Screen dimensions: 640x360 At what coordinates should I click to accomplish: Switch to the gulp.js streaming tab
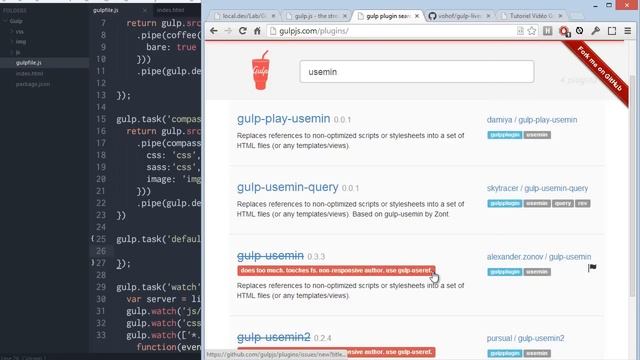coord(316,16)
